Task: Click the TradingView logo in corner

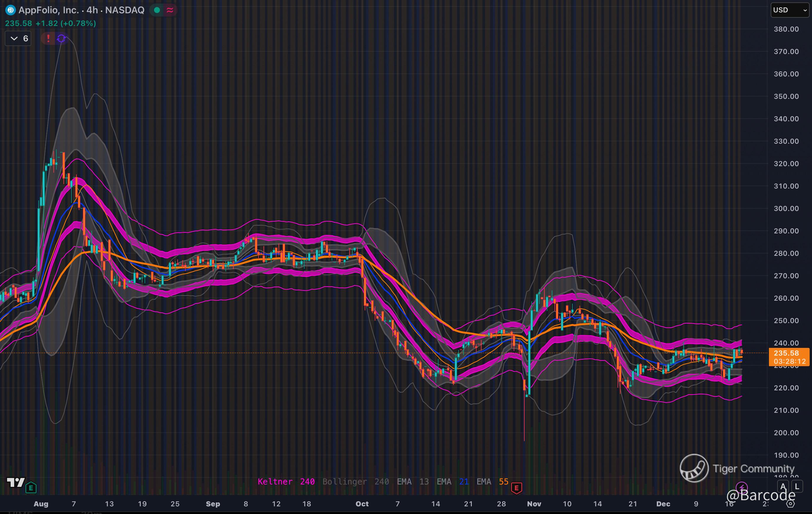Action: click(16, 483)
